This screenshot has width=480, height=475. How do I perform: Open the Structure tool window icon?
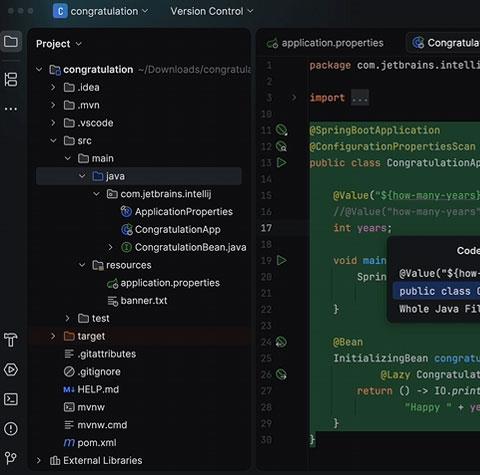[x=11, y=79]
